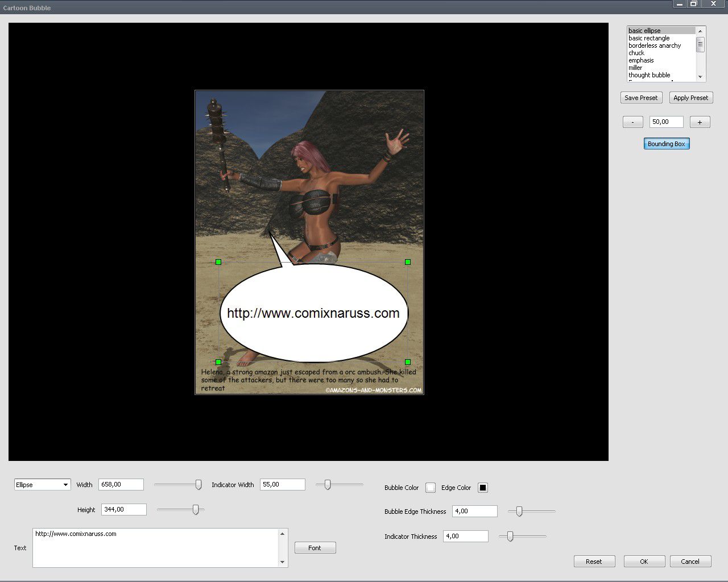Click the top-left green bounding box handle

pyautogui.click(x=218, y=262)
